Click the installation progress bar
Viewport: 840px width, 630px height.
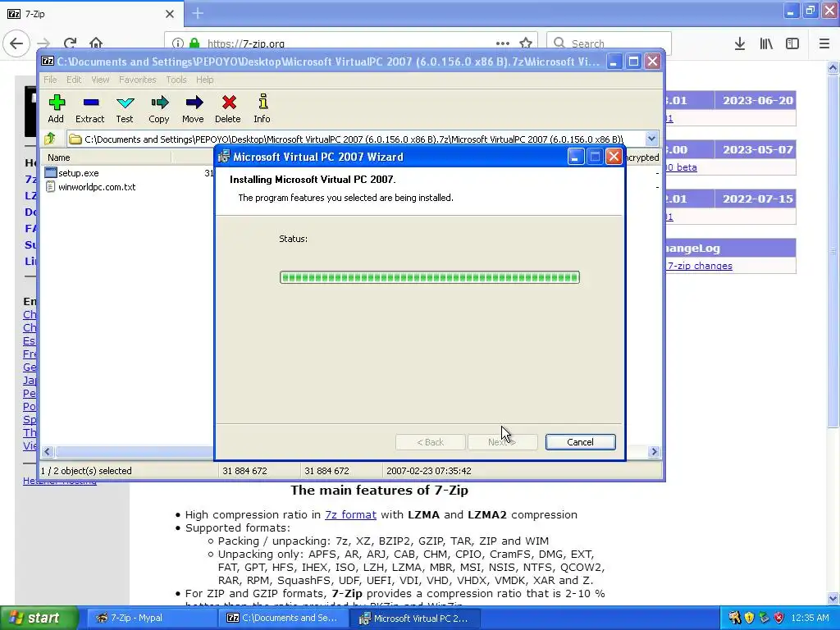(x=430, y=277)
